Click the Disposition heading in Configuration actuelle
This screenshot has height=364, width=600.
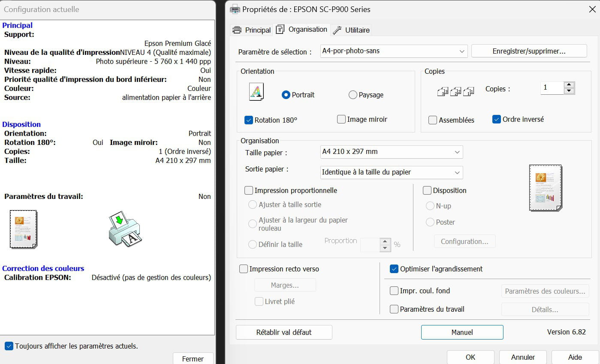coord(21,124)
